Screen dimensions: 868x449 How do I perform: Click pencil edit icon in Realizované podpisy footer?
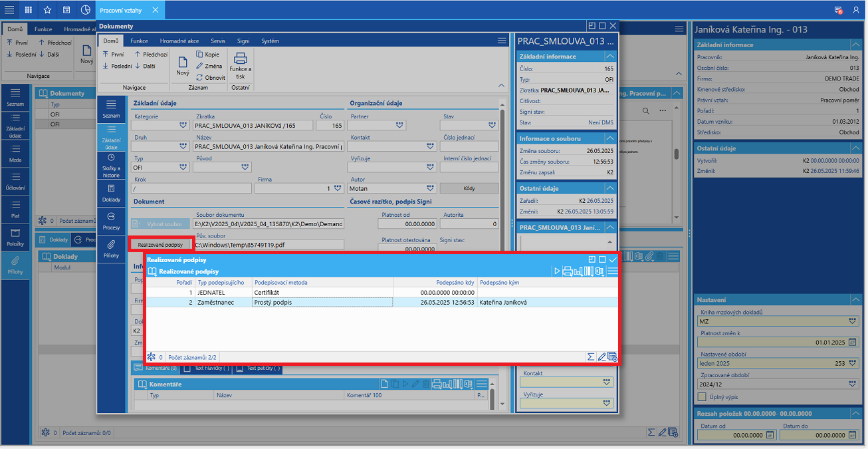pos(601,357)
